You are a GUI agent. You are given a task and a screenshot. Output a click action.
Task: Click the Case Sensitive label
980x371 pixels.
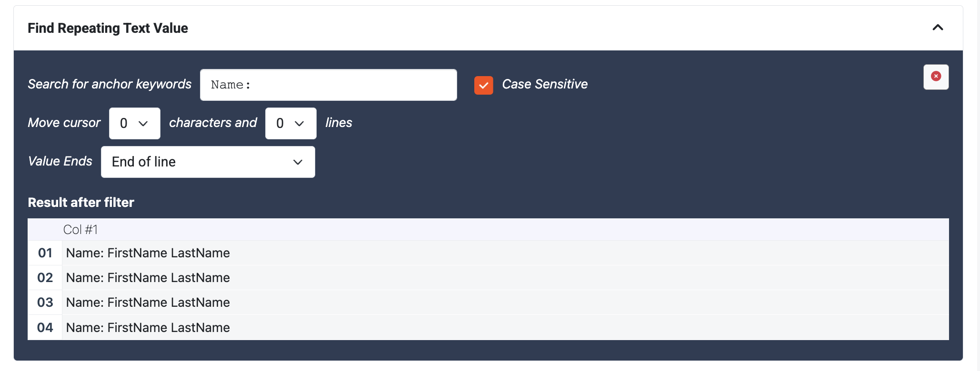click(x=544, y=84)
